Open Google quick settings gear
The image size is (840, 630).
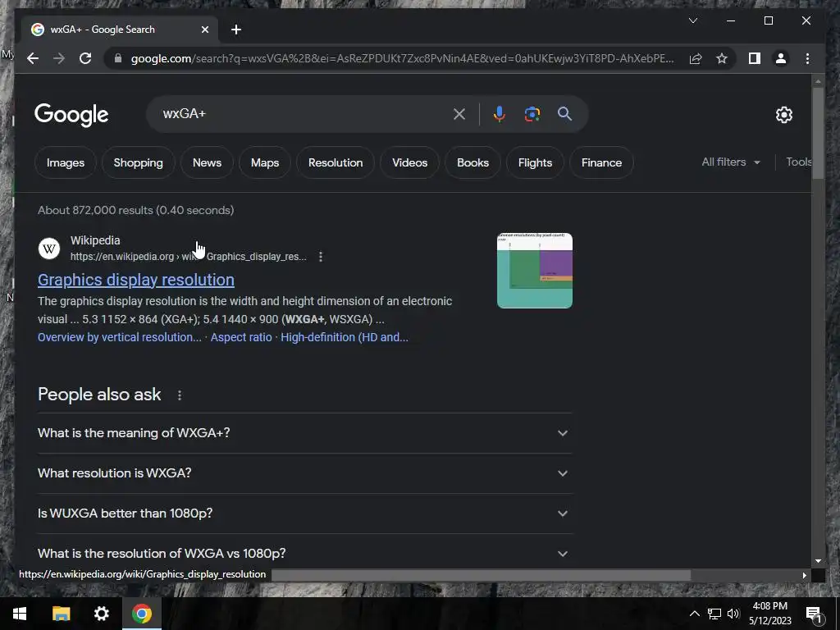(x=783, y=114)
